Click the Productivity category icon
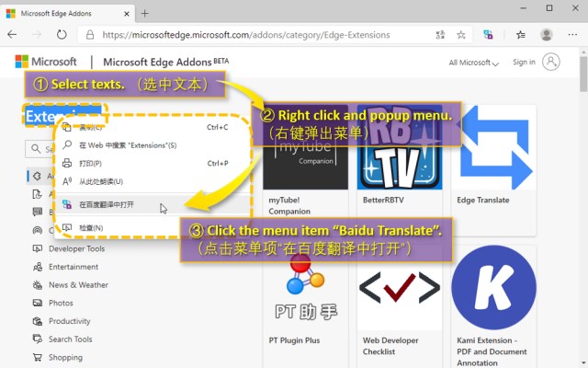 coord(38,321)
